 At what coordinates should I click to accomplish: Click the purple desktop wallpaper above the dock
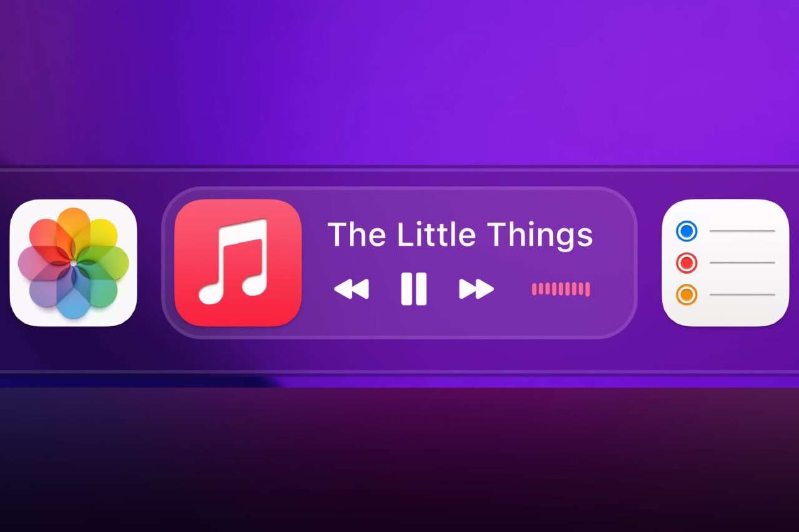(x=399, y=81)
